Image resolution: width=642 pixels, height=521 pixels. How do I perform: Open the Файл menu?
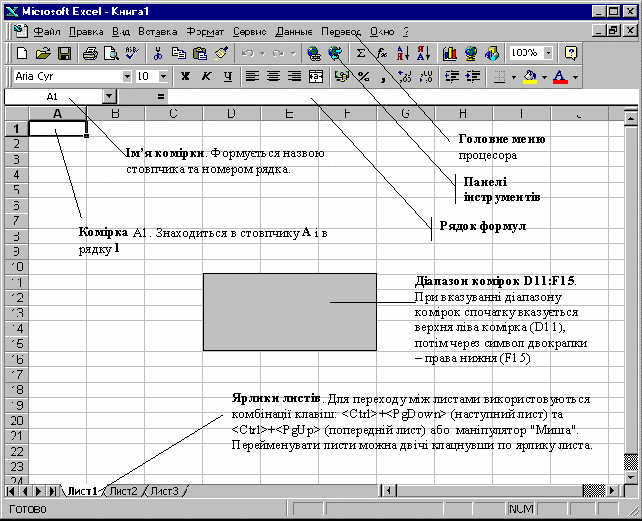[x=47, y=32]
